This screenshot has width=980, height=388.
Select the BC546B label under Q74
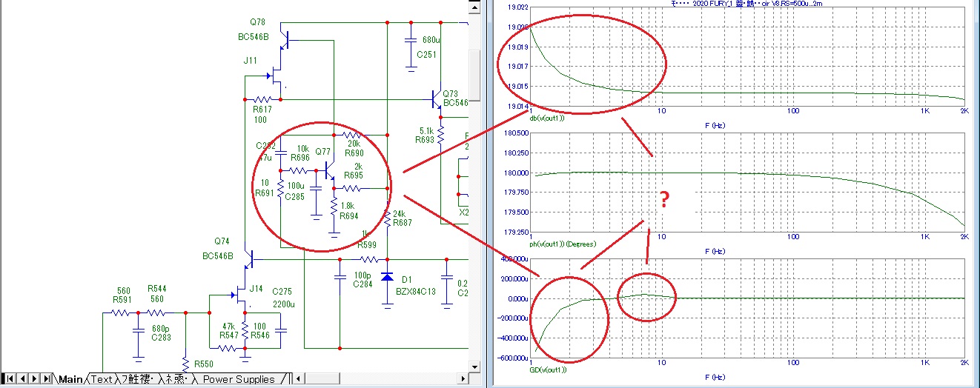(217, 255)
